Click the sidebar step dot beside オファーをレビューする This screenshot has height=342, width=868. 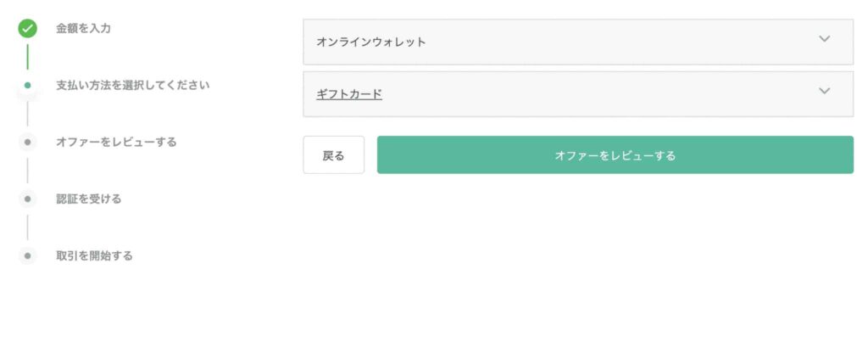pyautogui.click(x=27, y=142)
